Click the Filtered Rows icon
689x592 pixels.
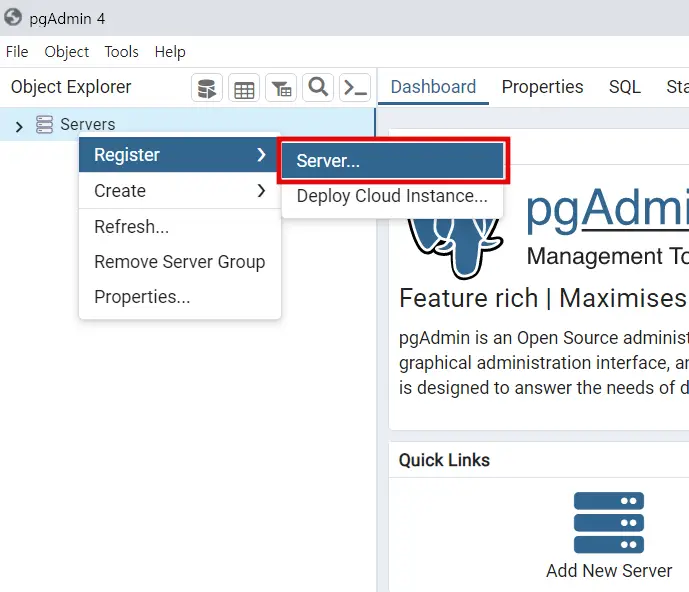(x=281, y=88)
